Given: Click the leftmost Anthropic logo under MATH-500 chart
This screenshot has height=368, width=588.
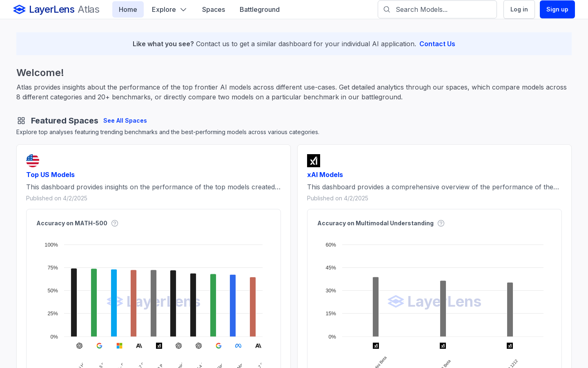Looking at the screenshot, I should click(139, 346).
